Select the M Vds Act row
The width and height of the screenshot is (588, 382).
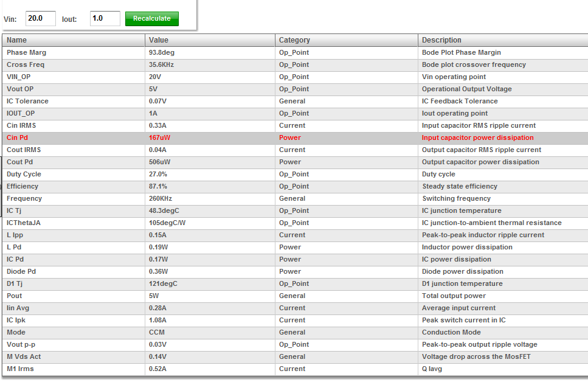point(295,356)
